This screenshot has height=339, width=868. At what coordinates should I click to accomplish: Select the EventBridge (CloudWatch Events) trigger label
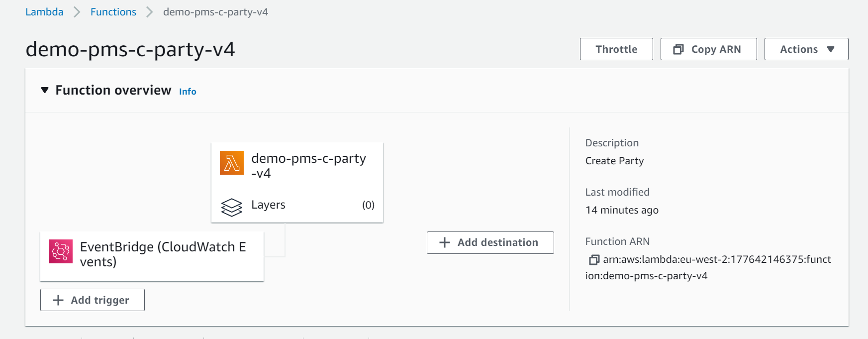(x=163, y=254)
